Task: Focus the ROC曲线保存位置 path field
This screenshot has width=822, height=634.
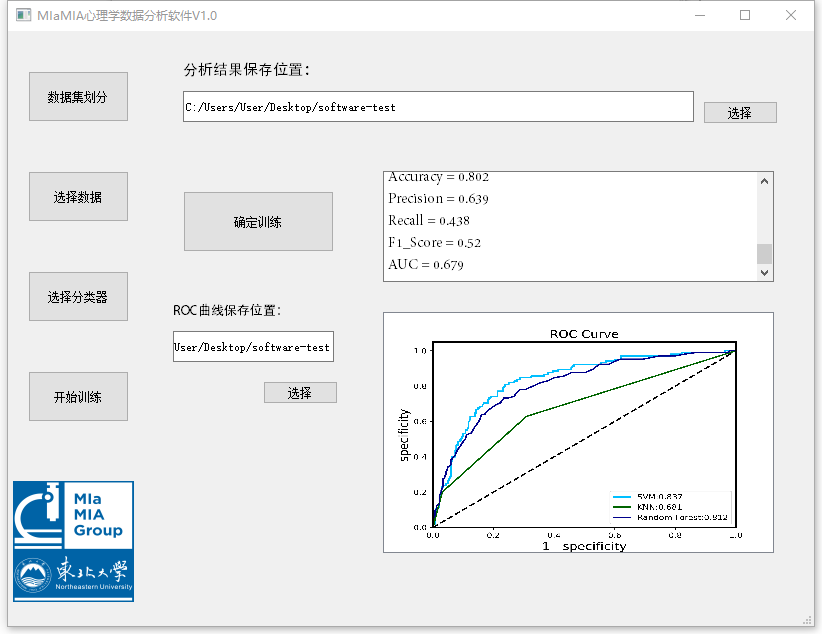Action: pyautogui.click(x=253, y=347)
